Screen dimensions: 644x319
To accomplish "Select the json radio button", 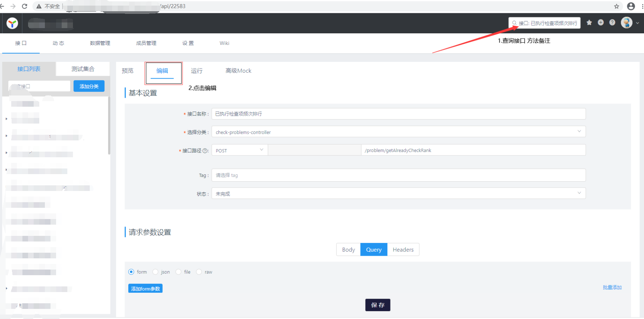I will coord(155,272).
